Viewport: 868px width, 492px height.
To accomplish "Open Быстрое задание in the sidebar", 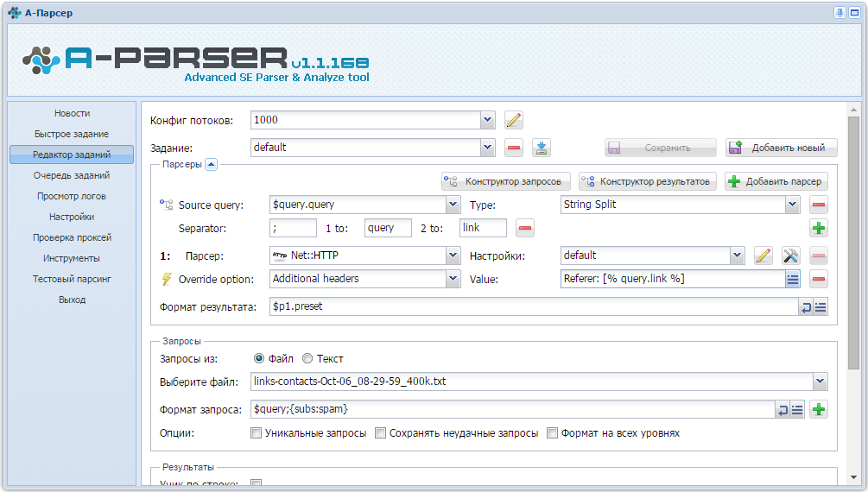I will 72,134.
